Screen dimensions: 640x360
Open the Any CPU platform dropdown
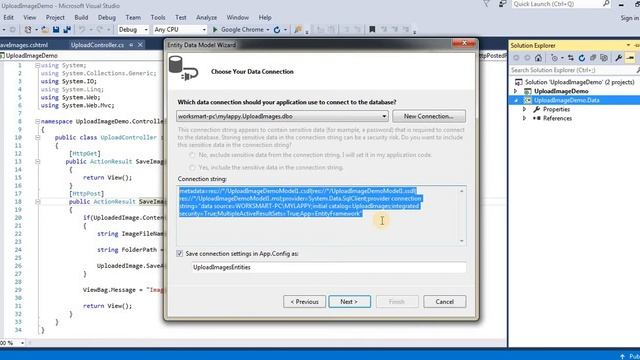click(204, 30)
